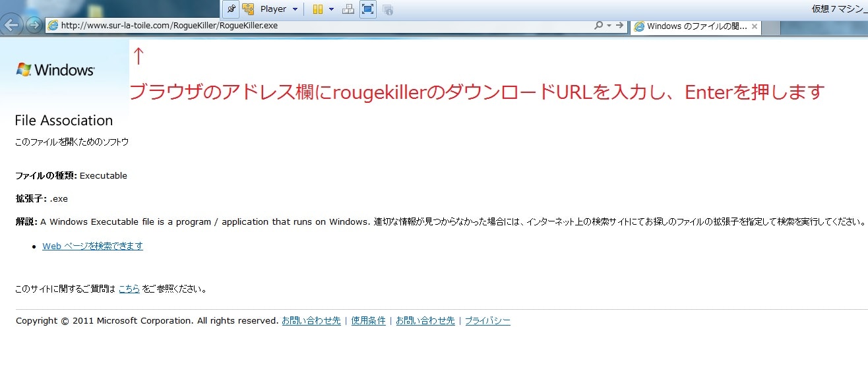The height and width of the screenshot is (377, 868).
Task: Click the Copyright 2011 Microsoft Corporation text
Action: click(x=146, y=321)
